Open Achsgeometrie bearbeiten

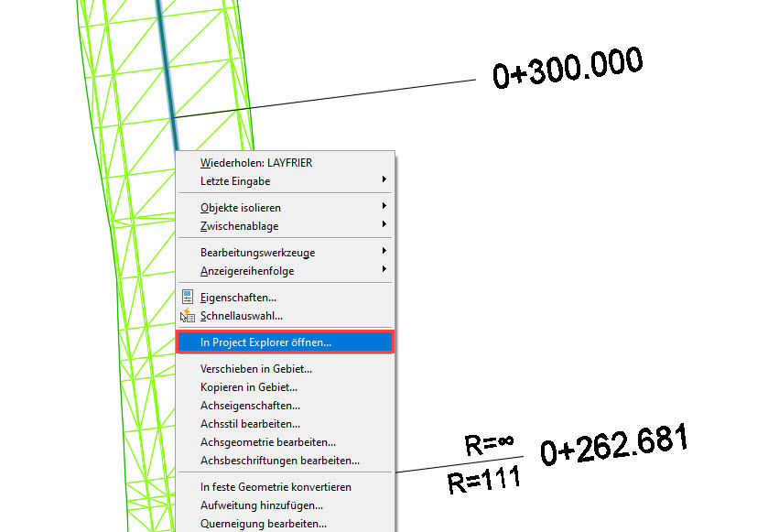tap(267, 442)
